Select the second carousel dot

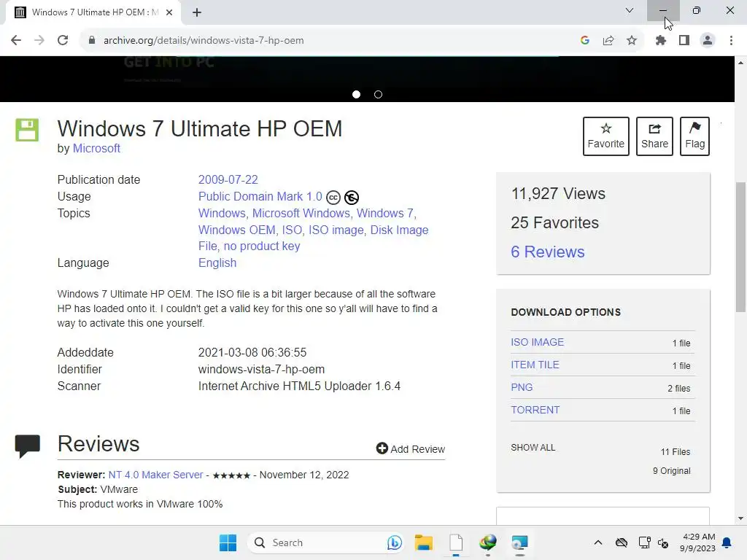(x=379, y=94)
